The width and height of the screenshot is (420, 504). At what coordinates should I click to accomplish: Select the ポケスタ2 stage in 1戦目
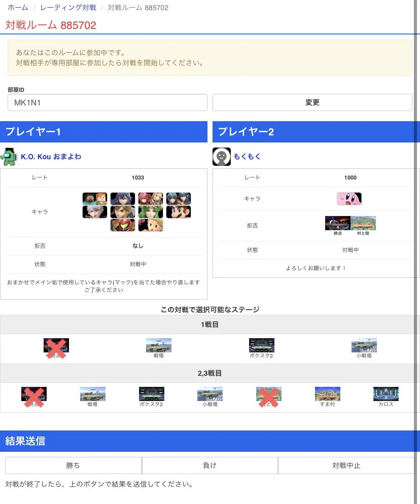[x=261, y=348]
